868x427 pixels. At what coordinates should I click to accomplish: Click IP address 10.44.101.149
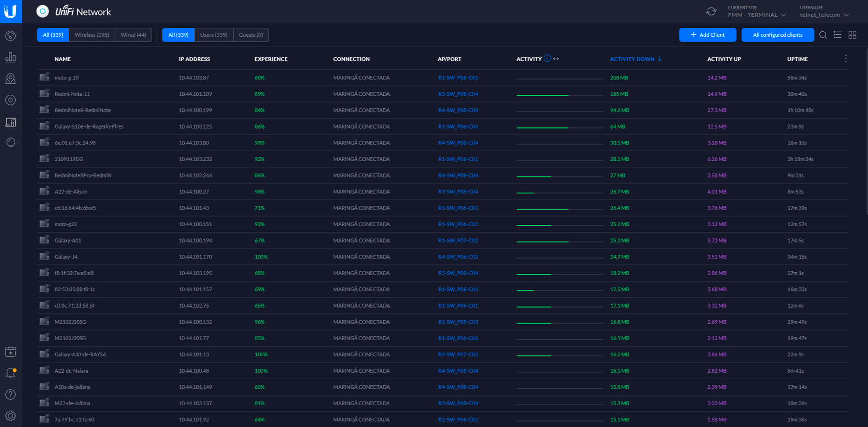pos(195,387)
